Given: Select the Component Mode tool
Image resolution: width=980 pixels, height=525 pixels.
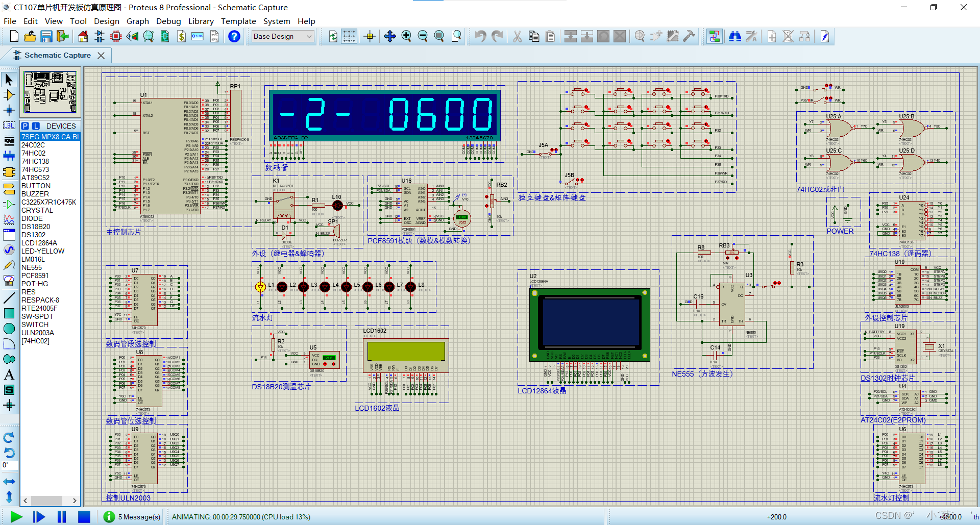Looking at the screenshot, I should [9, 95].
